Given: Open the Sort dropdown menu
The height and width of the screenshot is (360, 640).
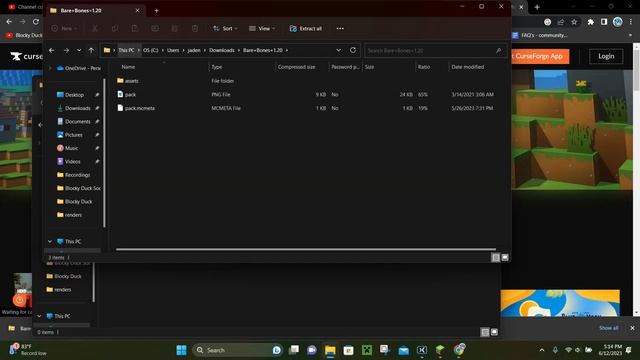Looking at the screenshot, I should (x=225, y=28).
